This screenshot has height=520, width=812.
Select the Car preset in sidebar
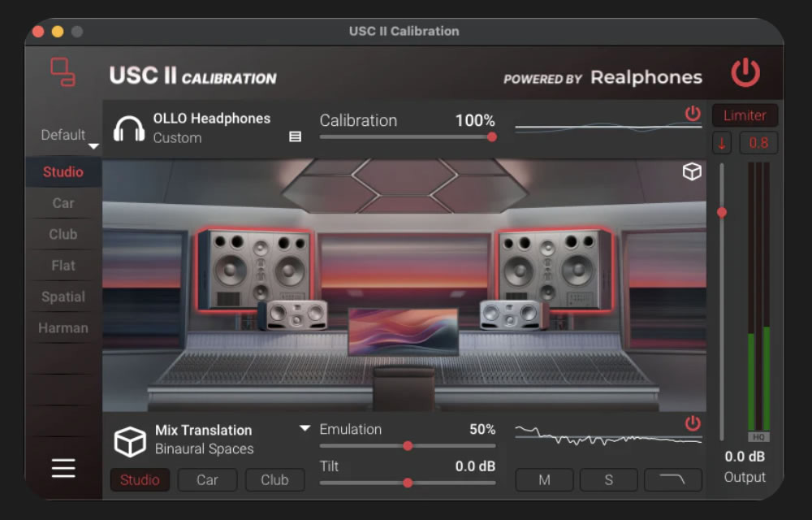[63, 203]
